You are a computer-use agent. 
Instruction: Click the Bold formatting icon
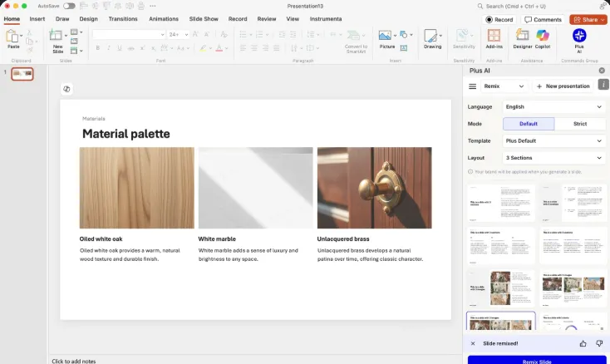pos(97,48)
